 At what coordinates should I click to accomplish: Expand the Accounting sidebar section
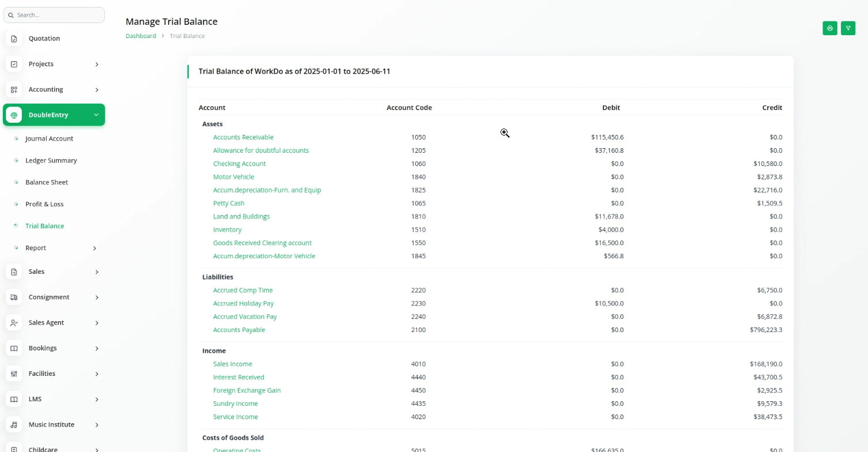[96, 89]
